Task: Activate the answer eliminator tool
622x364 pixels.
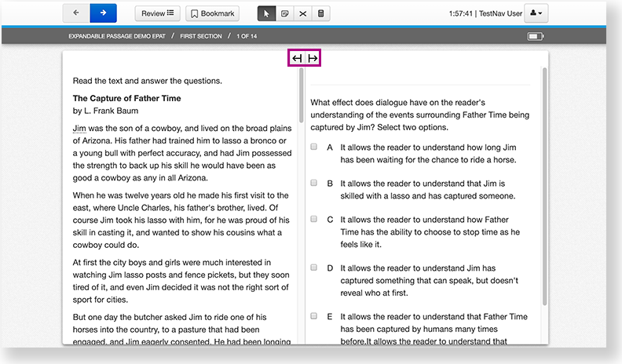Action: [x=303, y=13]
